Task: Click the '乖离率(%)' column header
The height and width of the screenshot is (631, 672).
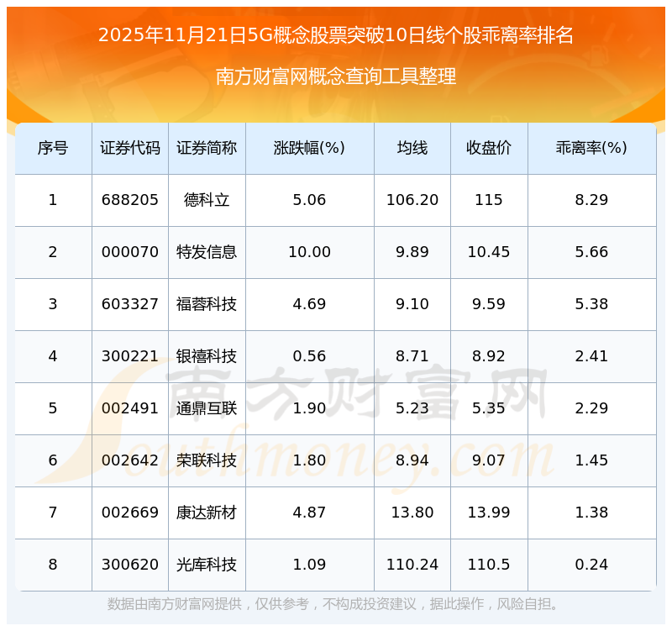Action: [591, 149]
